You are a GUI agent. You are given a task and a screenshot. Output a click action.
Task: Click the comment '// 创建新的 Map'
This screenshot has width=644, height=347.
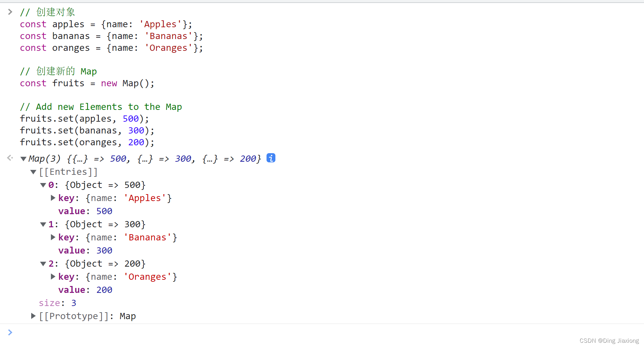click(58, 71)
